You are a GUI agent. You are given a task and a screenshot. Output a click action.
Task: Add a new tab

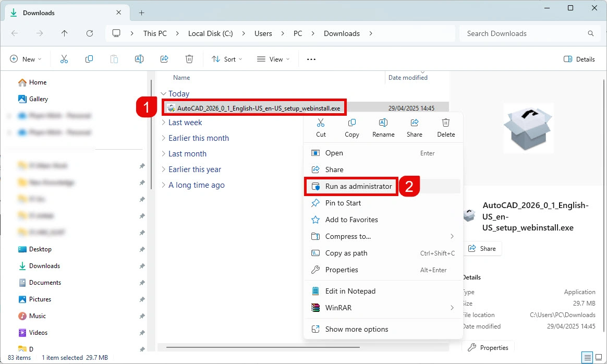142,13
